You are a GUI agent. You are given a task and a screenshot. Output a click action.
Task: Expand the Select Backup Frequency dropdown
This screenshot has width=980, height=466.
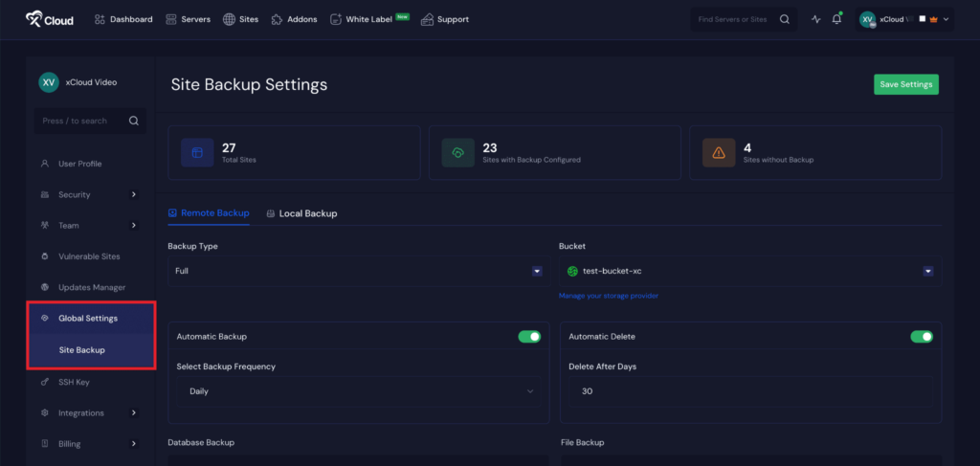point(358,391)
